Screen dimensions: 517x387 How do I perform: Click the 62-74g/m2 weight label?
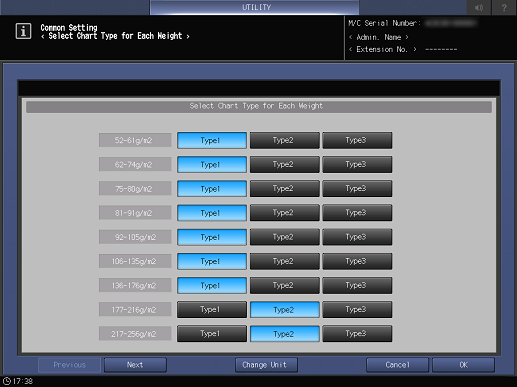point(135,165)
